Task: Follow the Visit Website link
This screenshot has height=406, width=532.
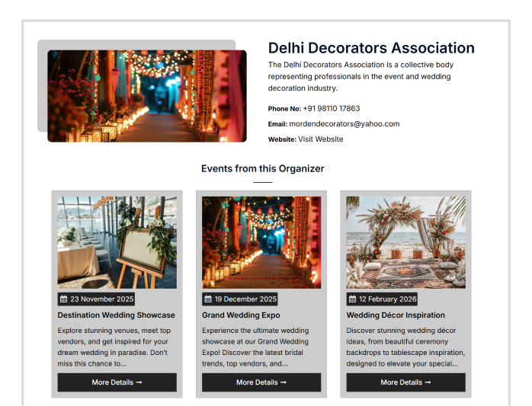Action: [x=320, y=139]
